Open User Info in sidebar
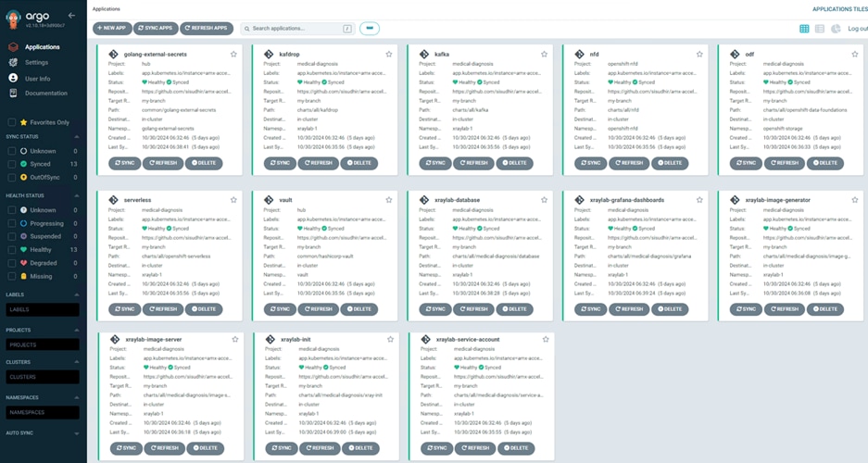 pyautogui.click(x=13, y=78)
